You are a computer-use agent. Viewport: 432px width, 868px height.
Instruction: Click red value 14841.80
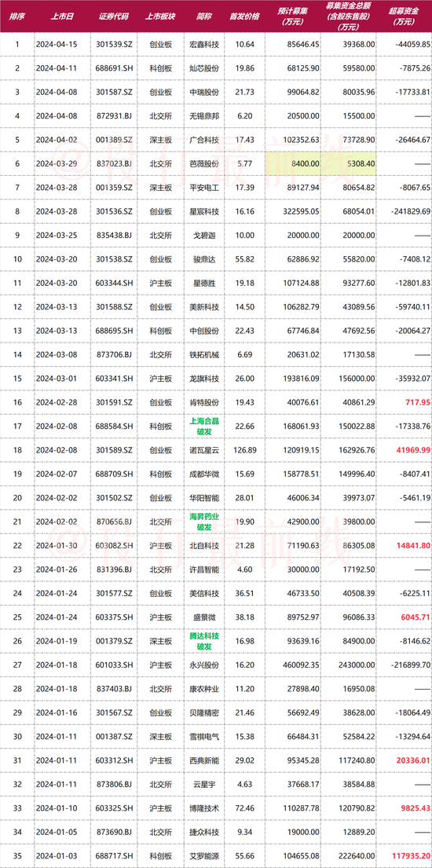pyautogui.click(x=412, y=545)
